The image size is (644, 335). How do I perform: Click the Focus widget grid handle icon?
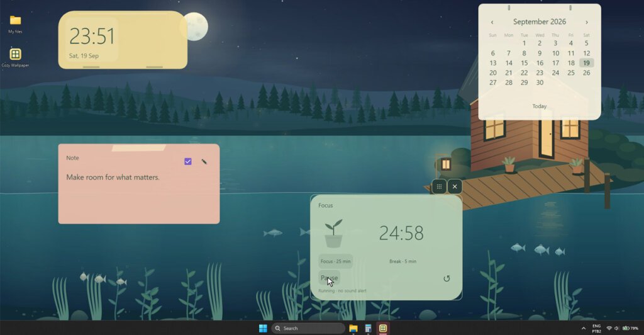[x=439, y=186]
